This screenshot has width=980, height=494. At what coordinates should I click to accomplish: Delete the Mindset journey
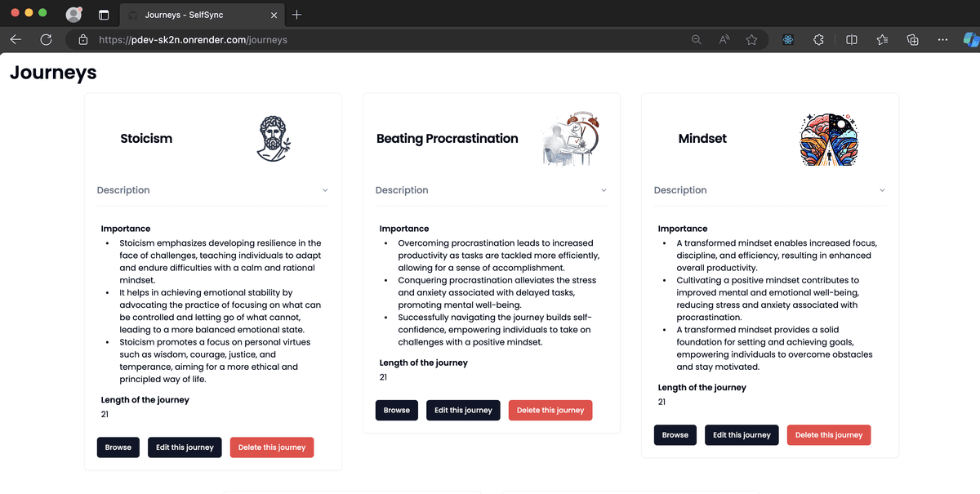pyautogui.click(x=828, y=435)
